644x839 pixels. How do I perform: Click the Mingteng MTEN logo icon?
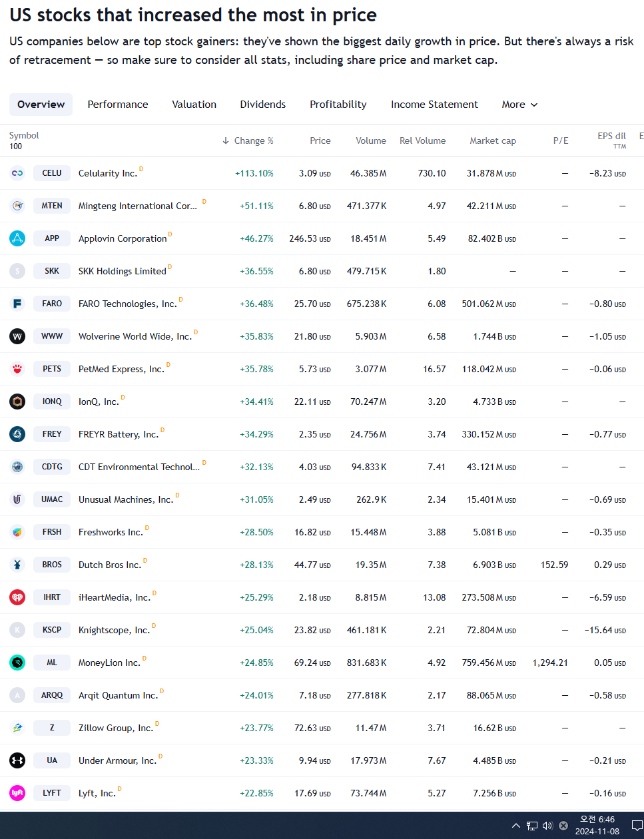point(17,206)
